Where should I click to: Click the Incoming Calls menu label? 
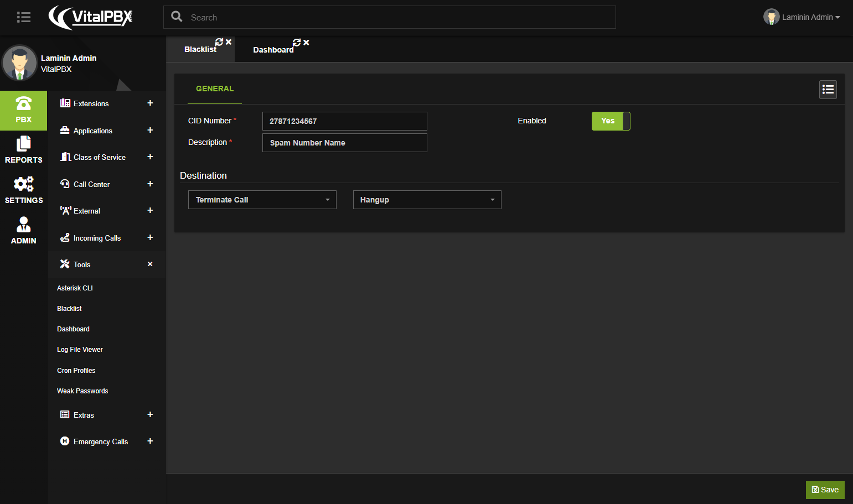(x=97, y=238)
